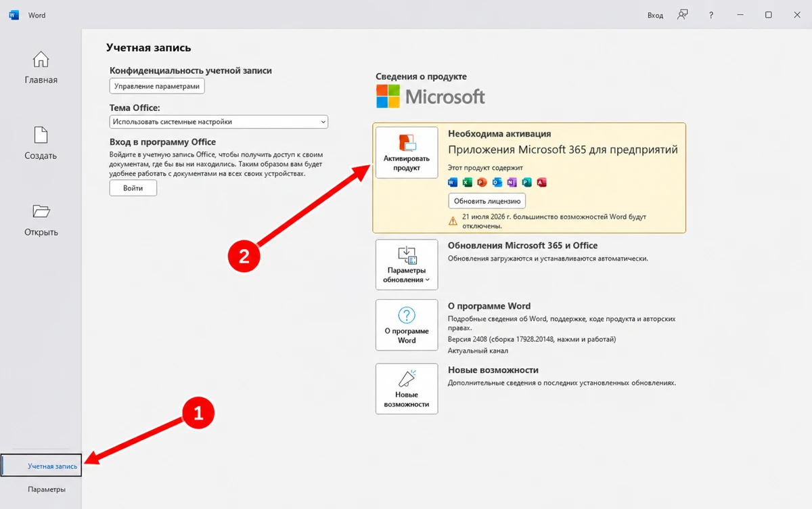
Task: Open the Главная home icon in sidebar
Action: [41, 59]
